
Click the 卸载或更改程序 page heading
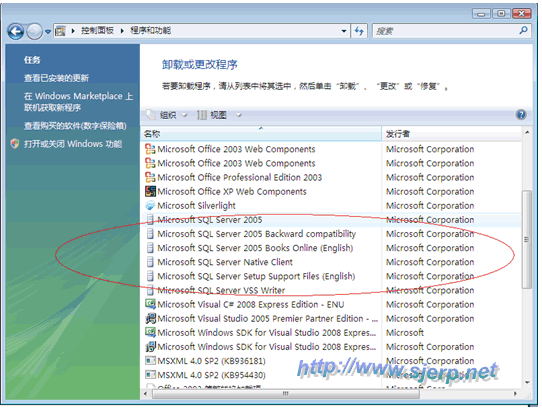coord(200,64)
